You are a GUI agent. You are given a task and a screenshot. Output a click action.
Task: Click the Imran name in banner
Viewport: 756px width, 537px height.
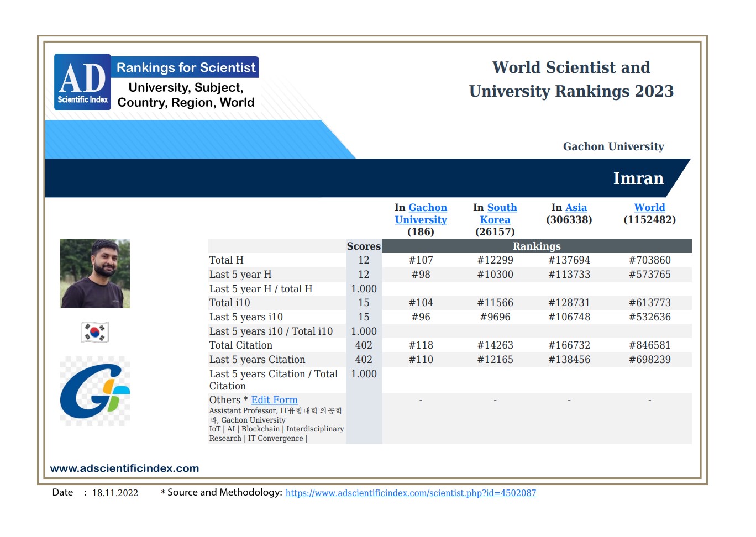pos(638,178)
